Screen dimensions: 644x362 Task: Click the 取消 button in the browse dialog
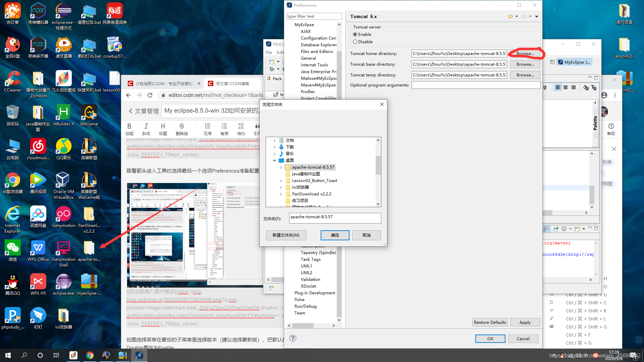[367, 235]
